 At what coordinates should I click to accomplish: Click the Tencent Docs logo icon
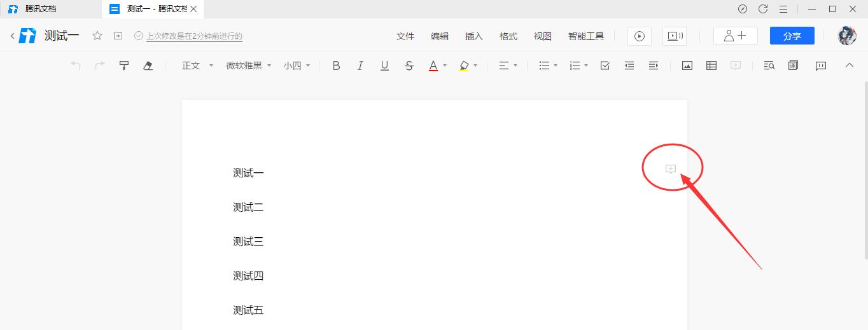[27, 36]
